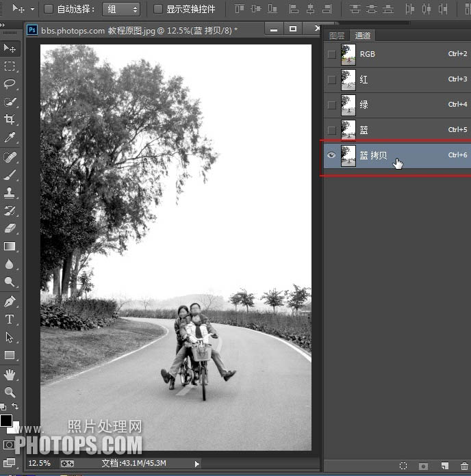This screenshot has width=471, height=476.
Task: Click the foreground color swatch
Action: [x=6, y=421]
